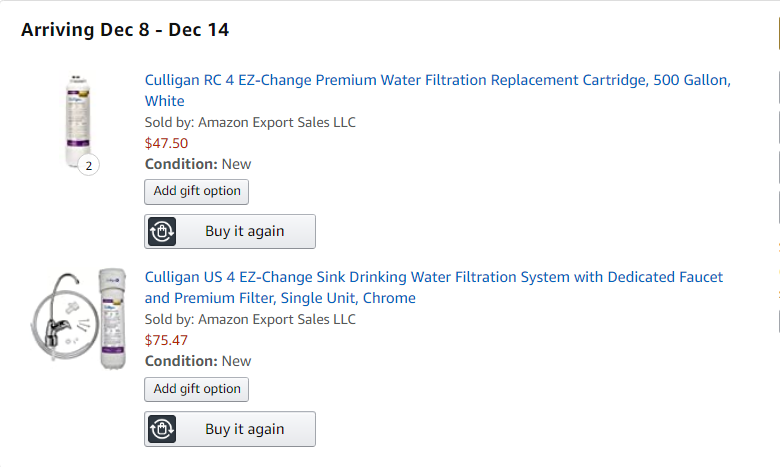Screen dimensions: 780x467
Task: Click the Sold by Amazon Export Sales LLC text under the cartridge
Action: click(x=250, y=122)
